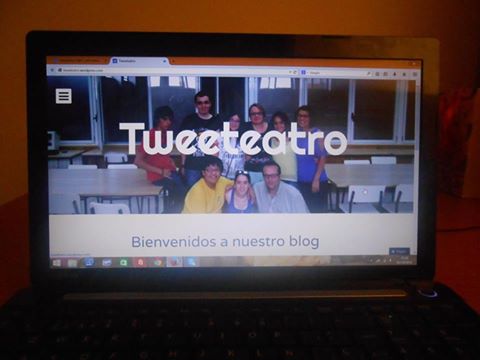Click the blue Follow button at bottom right
480x360 pixels.
click(399, 251)
